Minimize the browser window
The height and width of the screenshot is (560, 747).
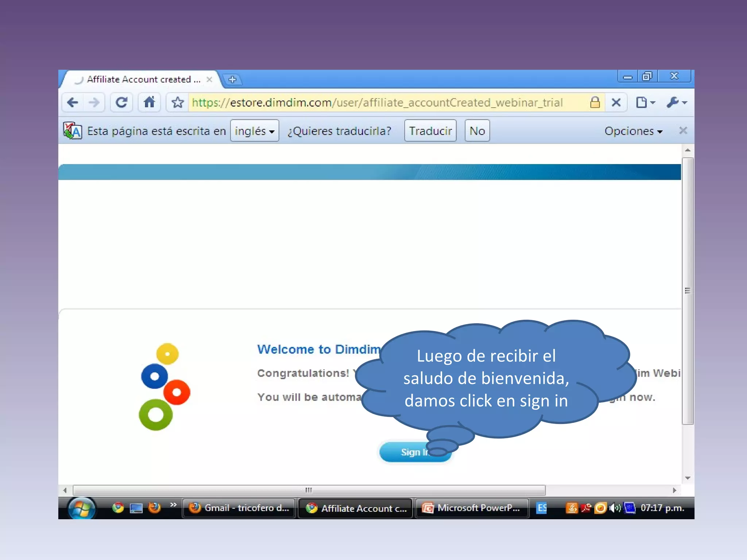pos(628,77)
